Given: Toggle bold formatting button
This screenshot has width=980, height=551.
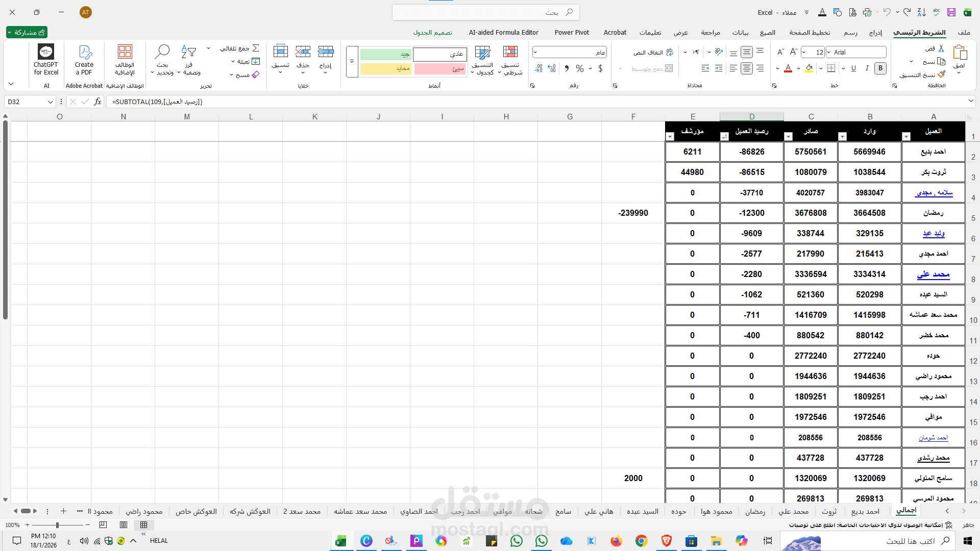Looking at the screenshot, I should (880, 68).
